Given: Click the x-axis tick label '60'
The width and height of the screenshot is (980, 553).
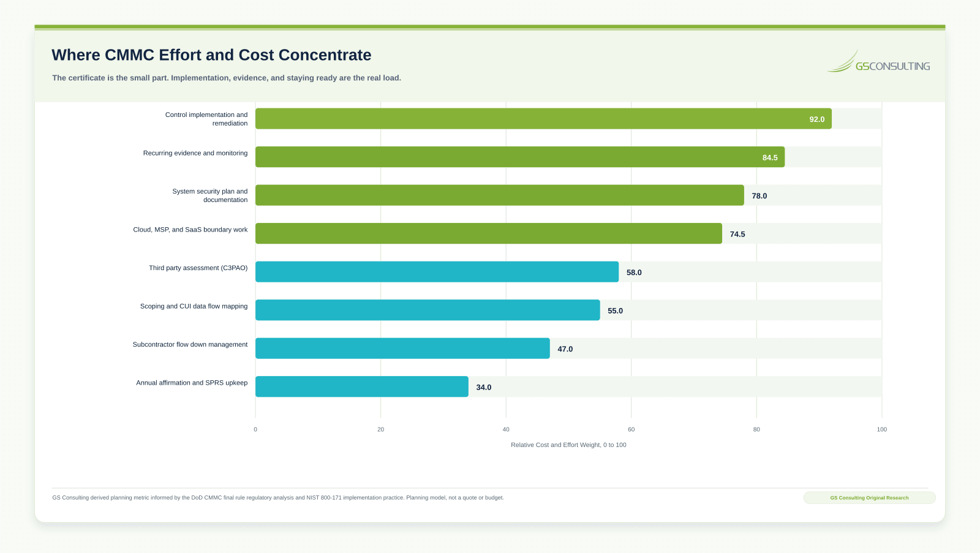Looking at the screenshot, I should (631, 429).
